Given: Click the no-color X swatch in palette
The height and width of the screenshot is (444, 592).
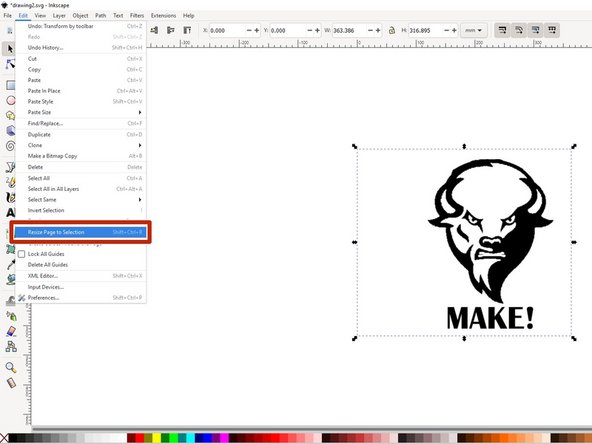Looking at the screenshot, I should [4, 439].
